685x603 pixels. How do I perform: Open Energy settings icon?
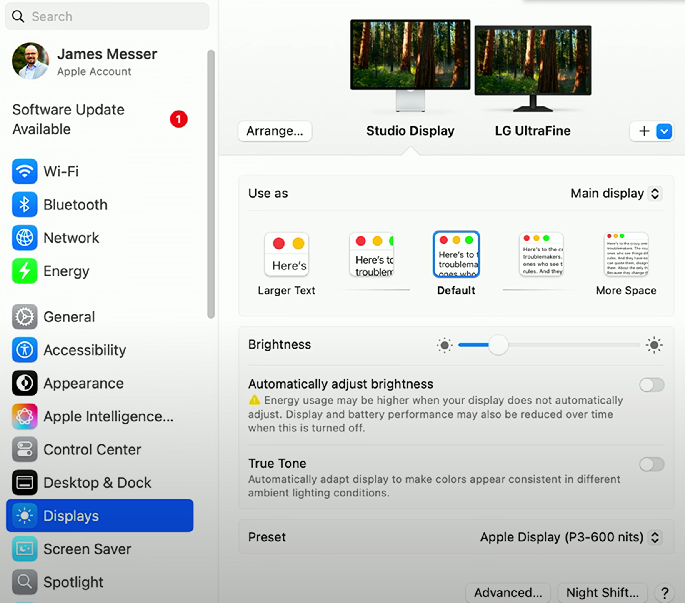(24, 271)
